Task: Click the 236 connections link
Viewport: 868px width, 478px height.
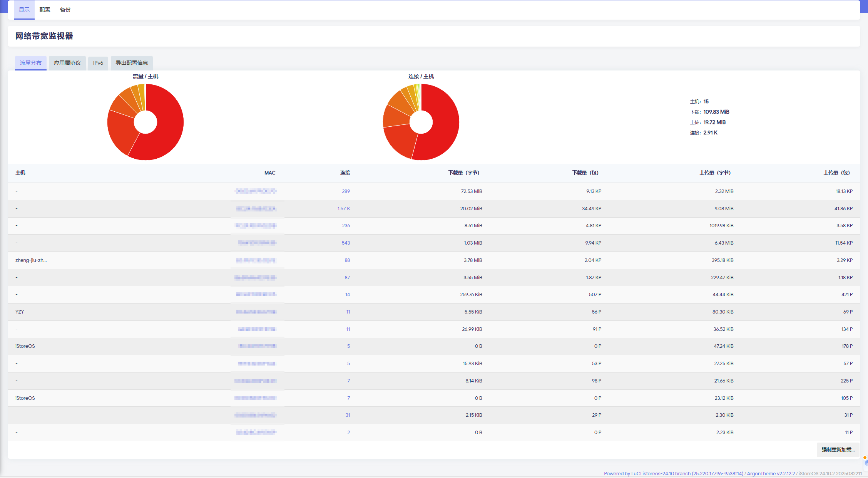Action: [x=346, y=225]
